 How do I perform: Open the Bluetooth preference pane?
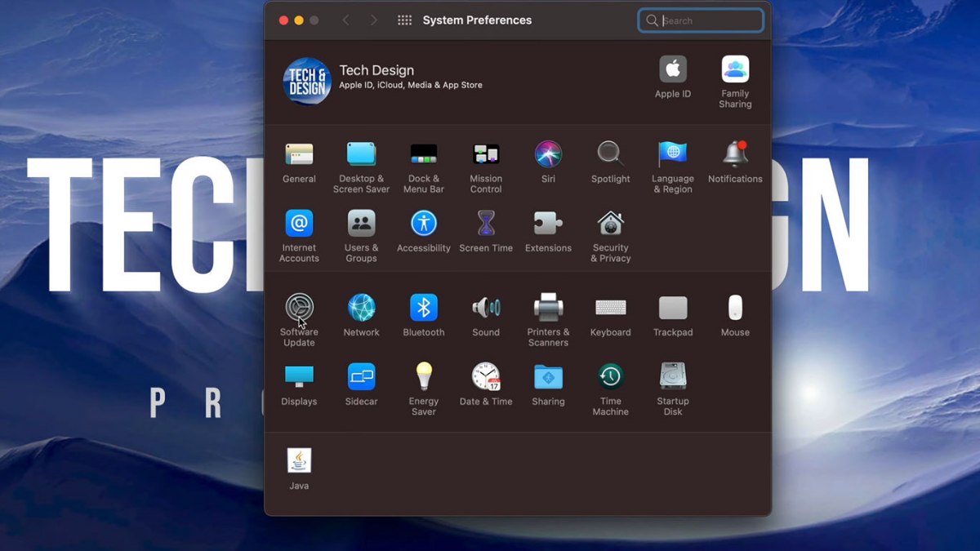click(423, 310)
